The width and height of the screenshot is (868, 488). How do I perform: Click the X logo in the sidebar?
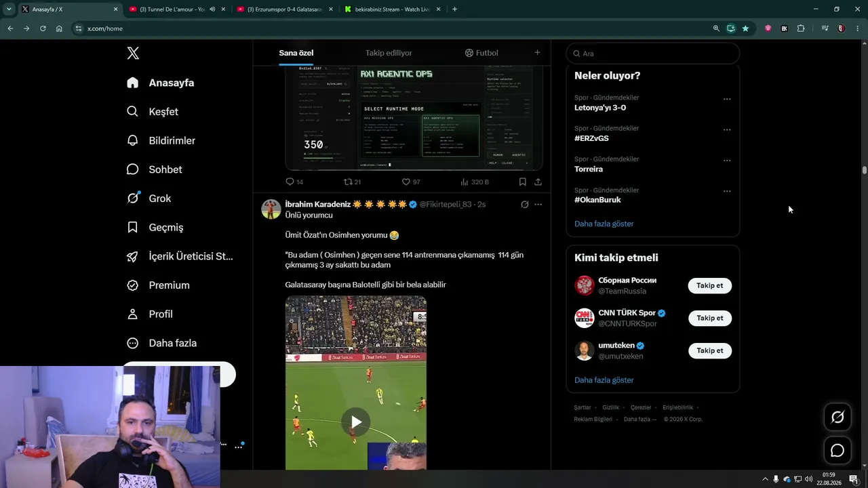133,54
